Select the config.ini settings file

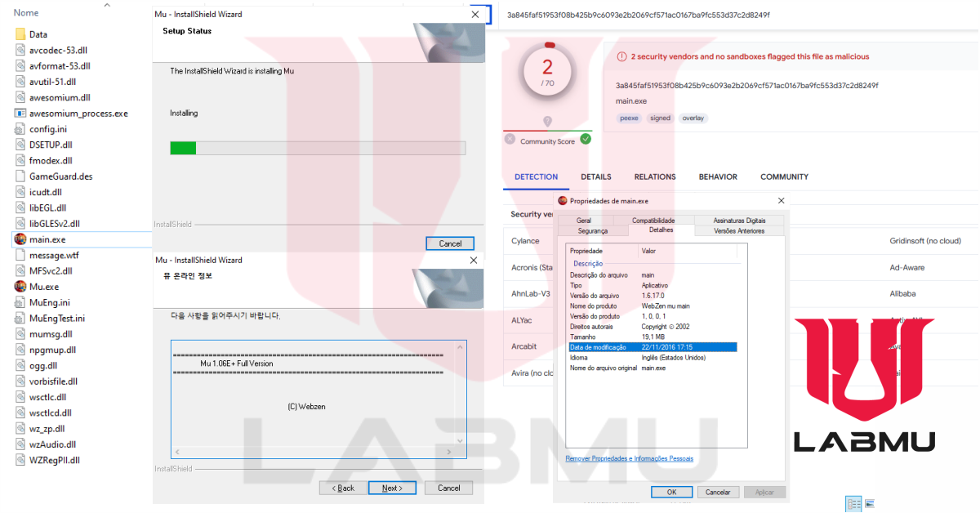click(x=49, y=128)
